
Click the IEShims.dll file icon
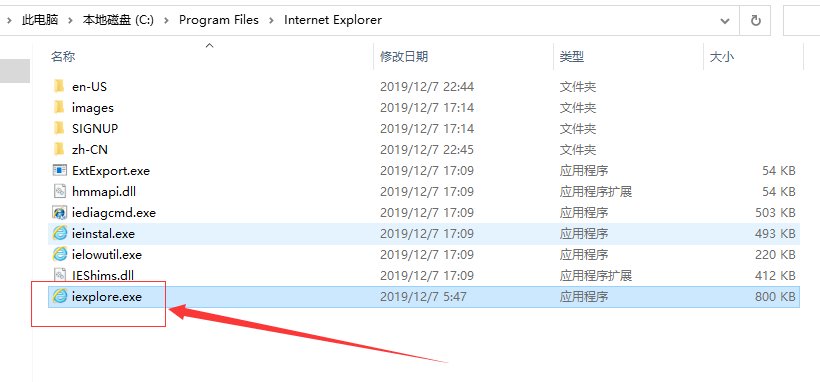tap(60, 275)
